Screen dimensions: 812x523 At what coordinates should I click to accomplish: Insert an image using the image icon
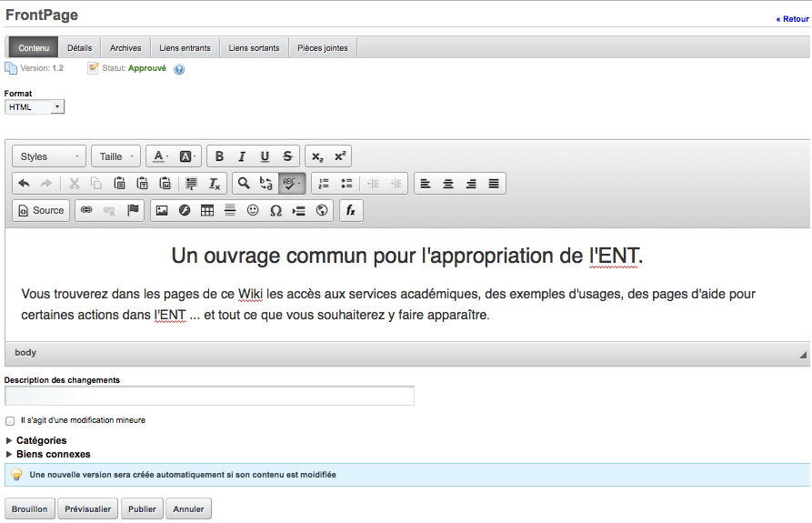[162, 211]
